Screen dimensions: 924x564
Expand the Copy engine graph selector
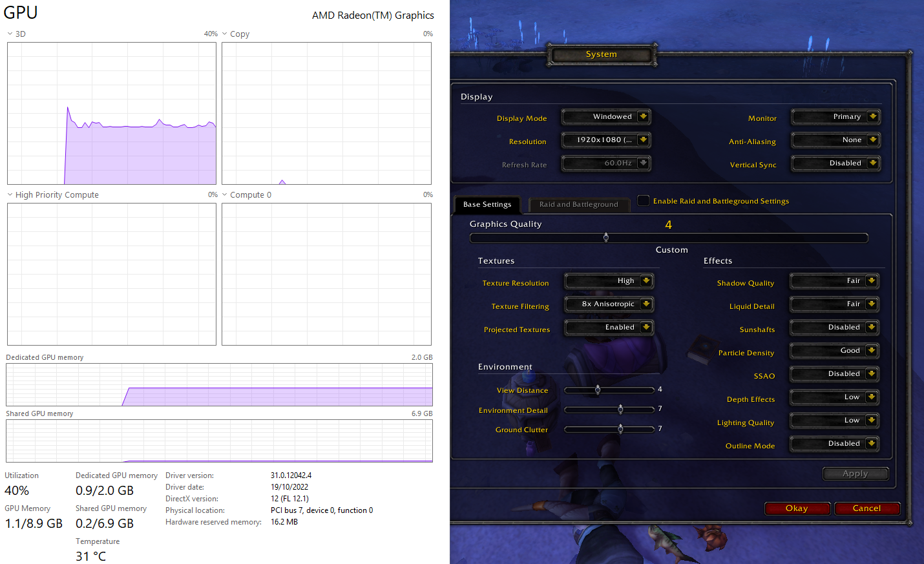224,34
